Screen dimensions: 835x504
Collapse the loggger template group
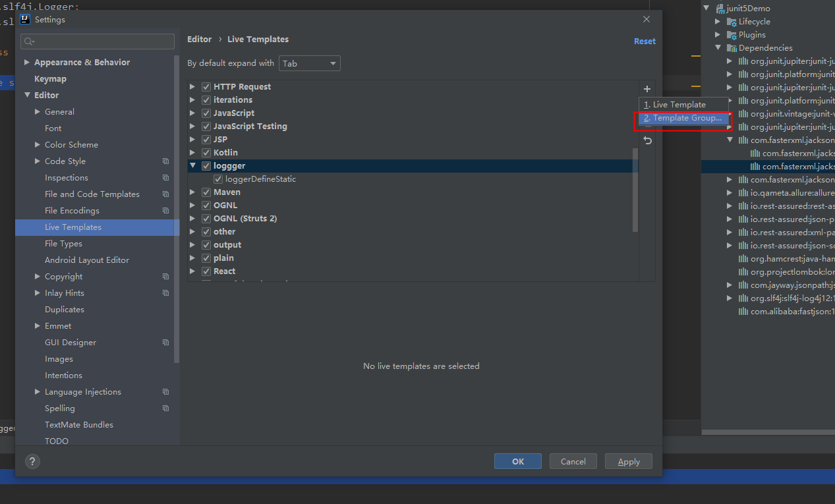coord(193,166)
